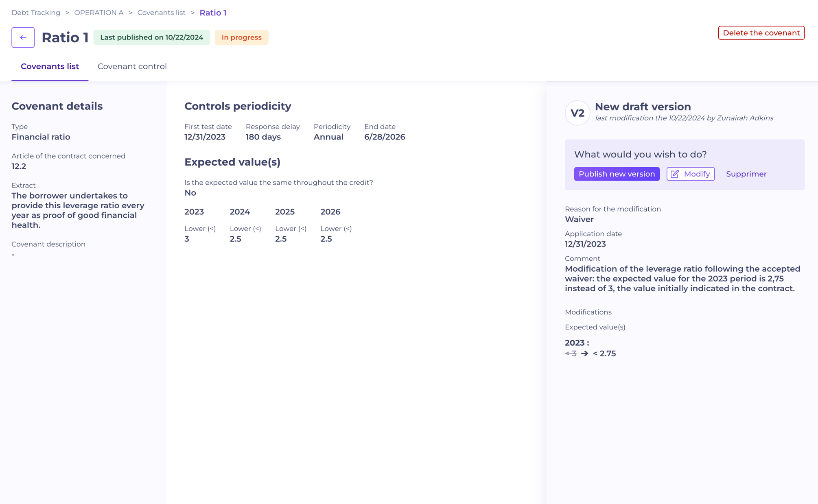
Task: Click the Supprimer link
Action: [x=746, y=174]
